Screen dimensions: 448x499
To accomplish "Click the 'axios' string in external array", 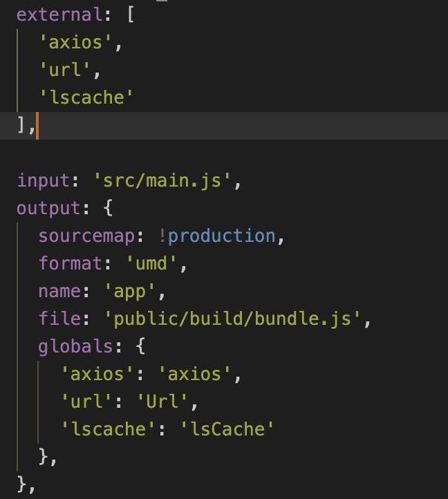I will click(x=75, y=42).
